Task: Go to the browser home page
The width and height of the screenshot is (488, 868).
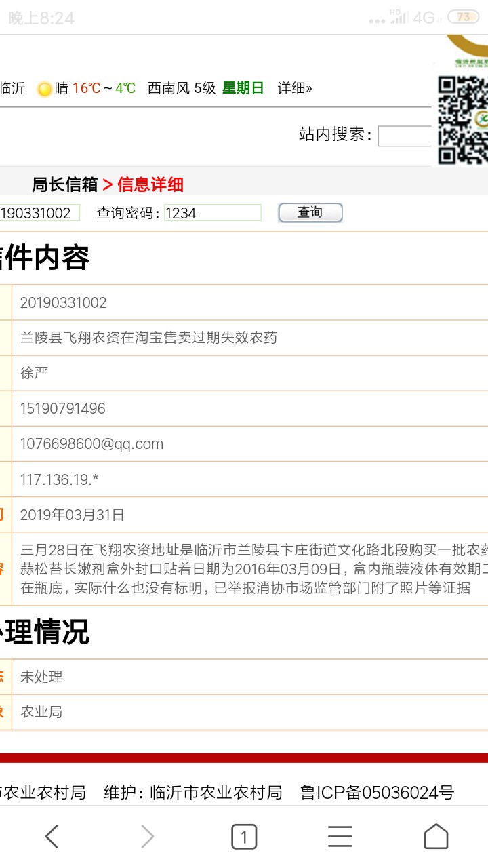Action: click(x=436, y=837)
